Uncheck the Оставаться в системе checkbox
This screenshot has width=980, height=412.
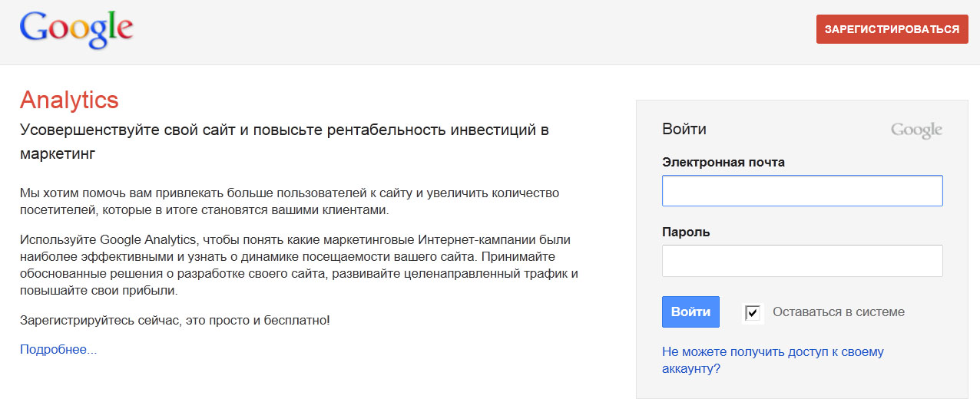tap(753, 312)
